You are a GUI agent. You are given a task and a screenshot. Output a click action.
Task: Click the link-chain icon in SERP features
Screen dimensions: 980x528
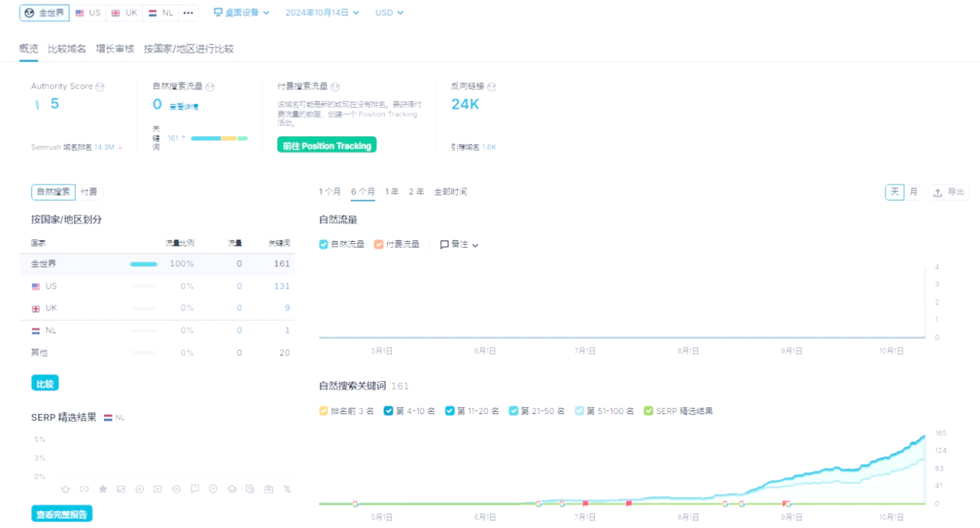click(84, 489)
